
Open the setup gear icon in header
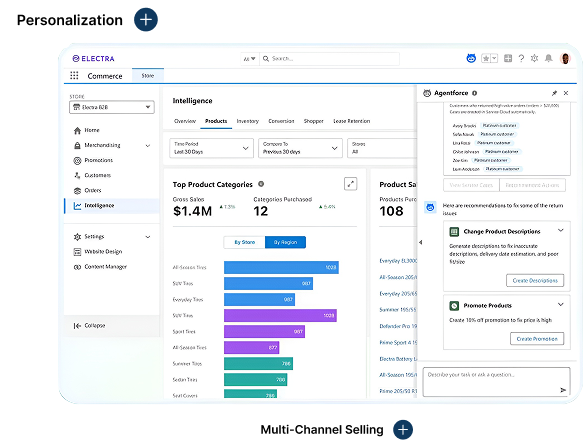click(x=535, y=58)
